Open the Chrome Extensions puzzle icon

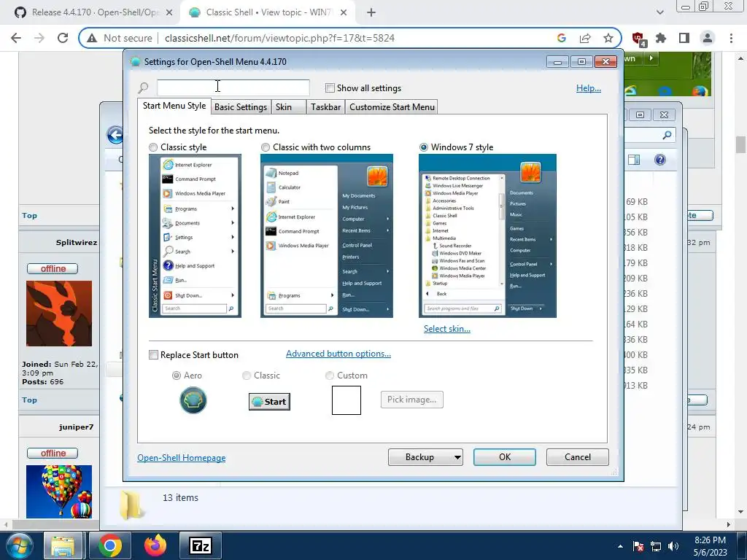tap(661, 38)
